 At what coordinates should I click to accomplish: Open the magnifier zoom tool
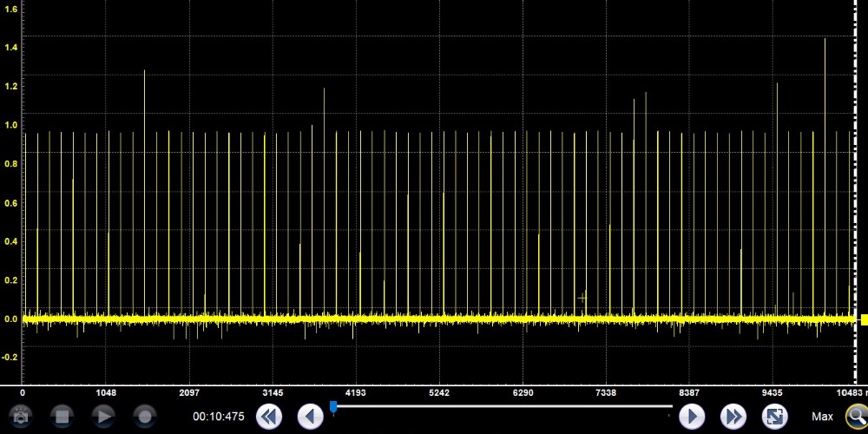[x=856, y=417]
